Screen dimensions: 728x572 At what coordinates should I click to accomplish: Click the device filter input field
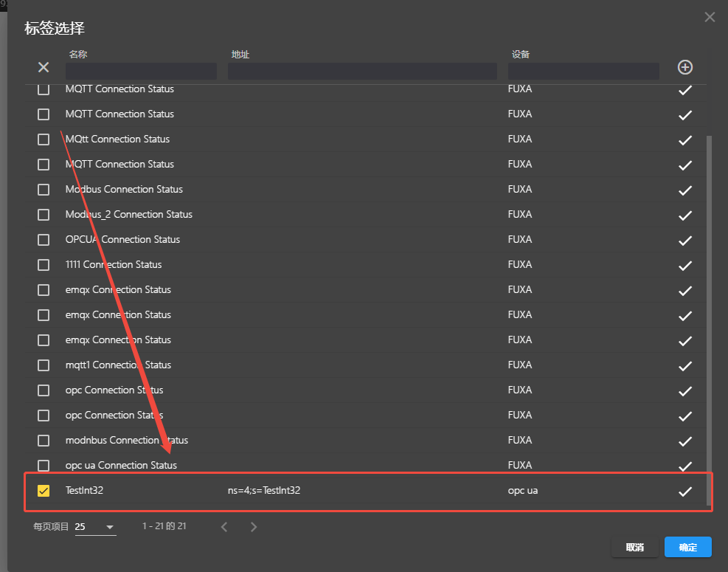[583, 71]
